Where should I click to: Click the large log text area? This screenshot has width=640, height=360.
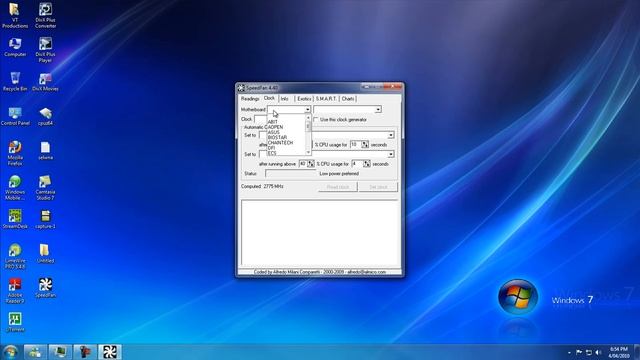[320, 233]
